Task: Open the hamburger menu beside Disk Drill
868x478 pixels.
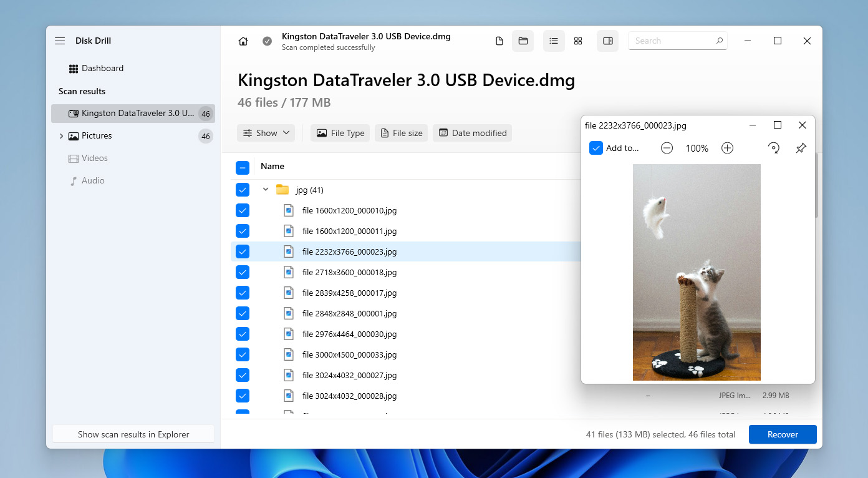Action: (60, 41)
